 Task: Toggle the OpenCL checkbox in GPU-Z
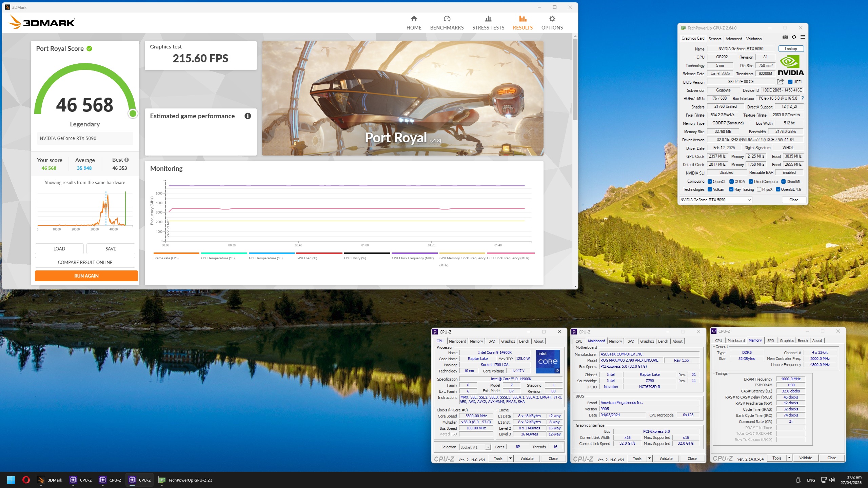[710, 182]
